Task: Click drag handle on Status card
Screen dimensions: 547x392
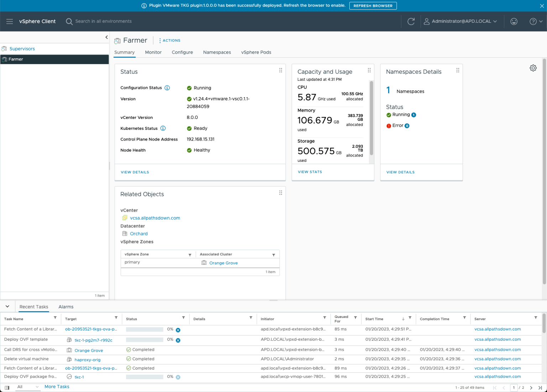Action: (x=281, y=70)
